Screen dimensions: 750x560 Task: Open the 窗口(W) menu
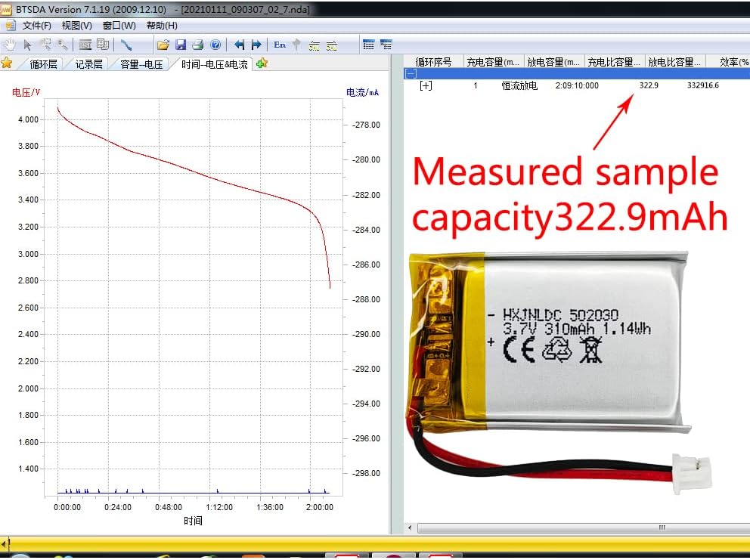pyautogui.click(x=119, y=26)
